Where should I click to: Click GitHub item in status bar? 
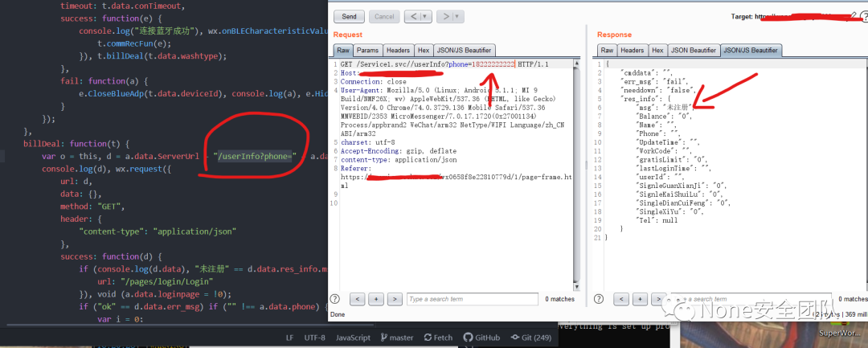[482, 338]
